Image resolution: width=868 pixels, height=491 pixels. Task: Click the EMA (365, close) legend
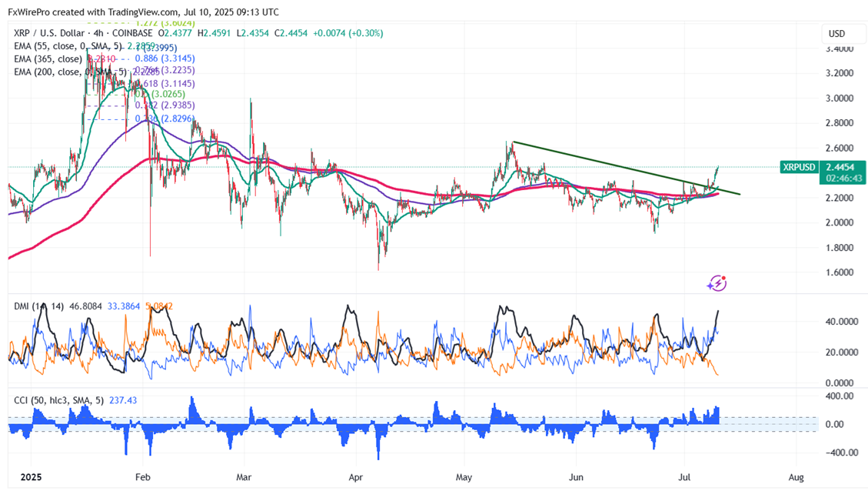[x=48, y=58]
